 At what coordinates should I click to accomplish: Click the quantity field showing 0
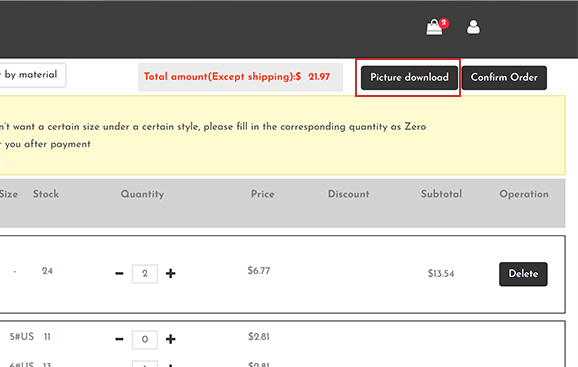click(144, 339)
